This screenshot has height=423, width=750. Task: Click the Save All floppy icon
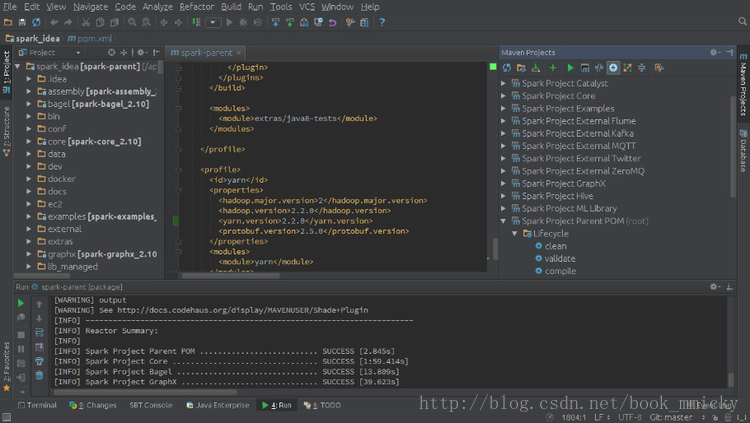click(x=22, y=22)
